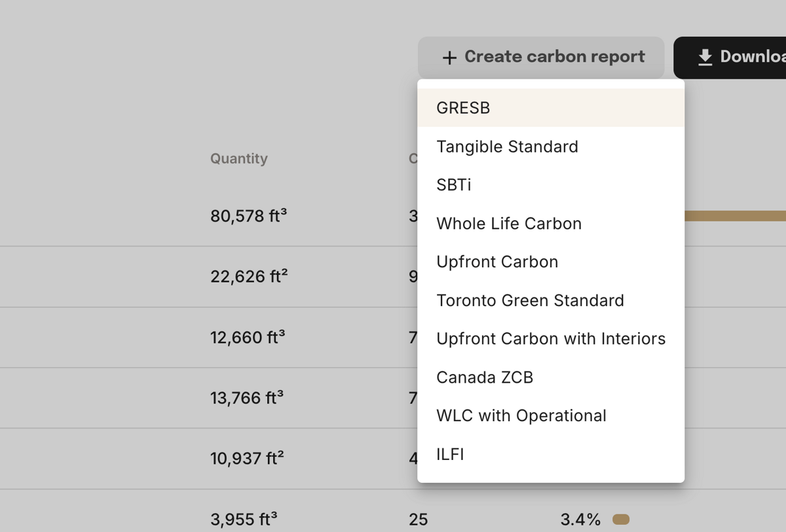Choose Tangible Standard report type
The height and width of the screenshot is (532, 786).
[551, 147]
